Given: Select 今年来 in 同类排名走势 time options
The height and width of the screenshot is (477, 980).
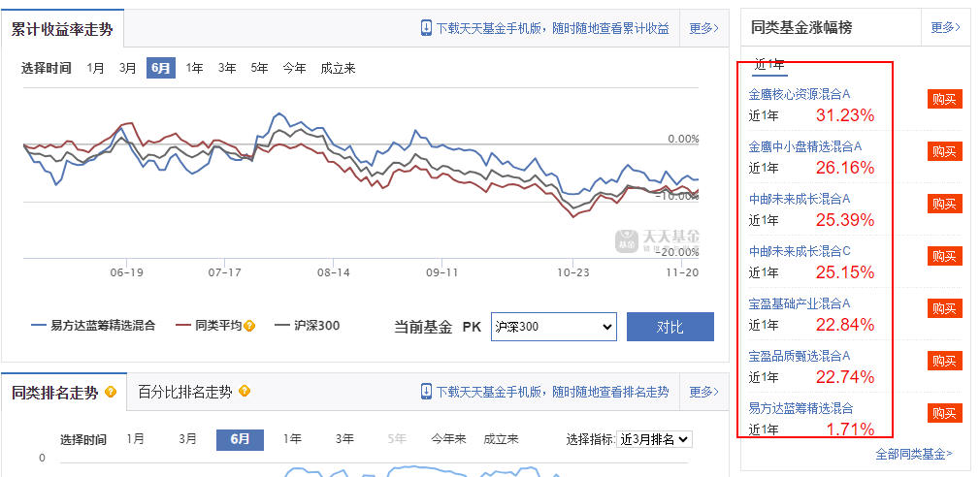Looking at the screenshot, I should tap(448, 439).
